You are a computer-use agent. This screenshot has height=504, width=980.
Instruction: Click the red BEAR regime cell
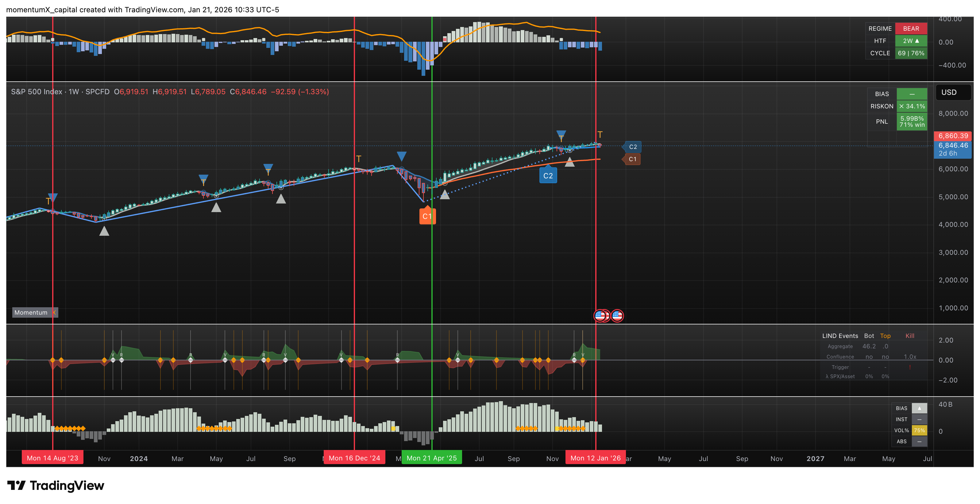pos(911,29)
